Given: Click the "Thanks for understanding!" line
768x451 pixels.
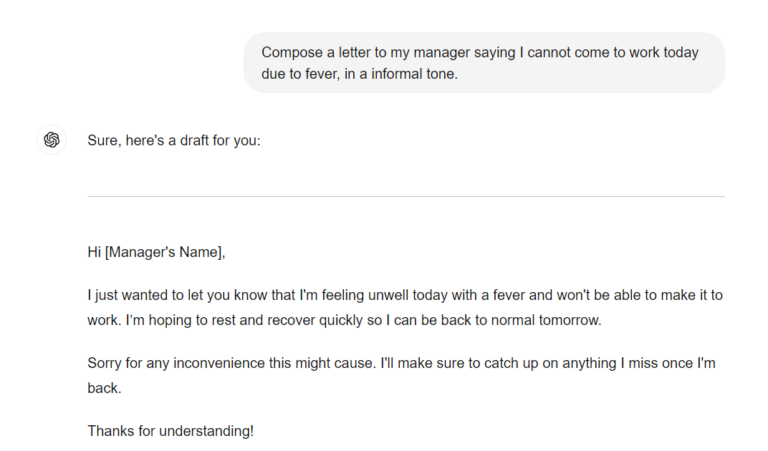Looking at the screenshot, I should click(x=170, y=431).
